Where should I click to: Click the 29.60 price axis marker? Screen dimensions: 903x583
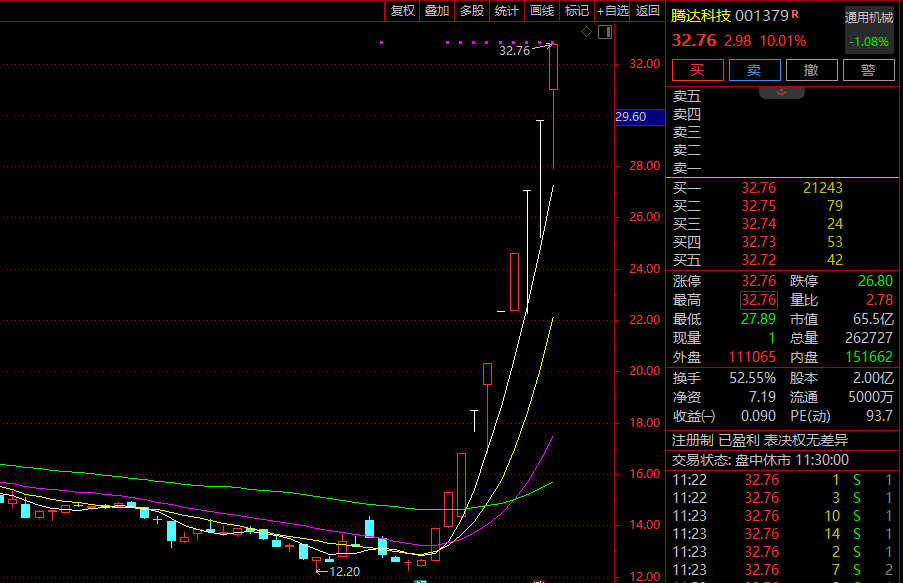[x=638, y=117]
